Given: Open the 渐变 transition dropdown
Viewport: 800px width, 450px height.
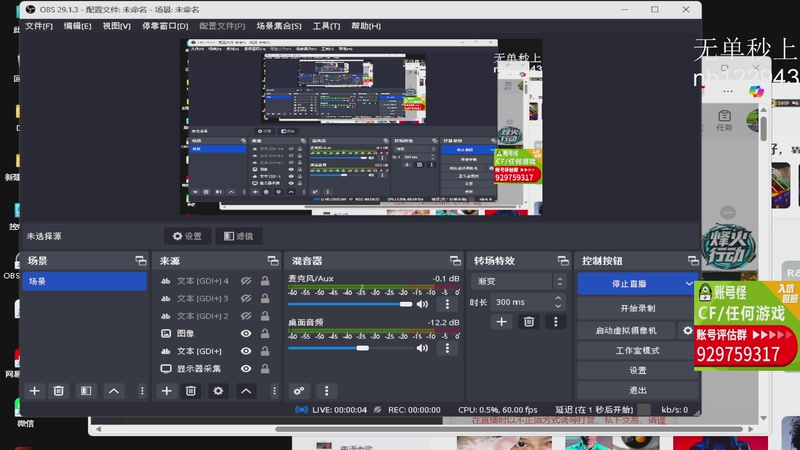Looking at the screenshot, I should tap(518, 281).
